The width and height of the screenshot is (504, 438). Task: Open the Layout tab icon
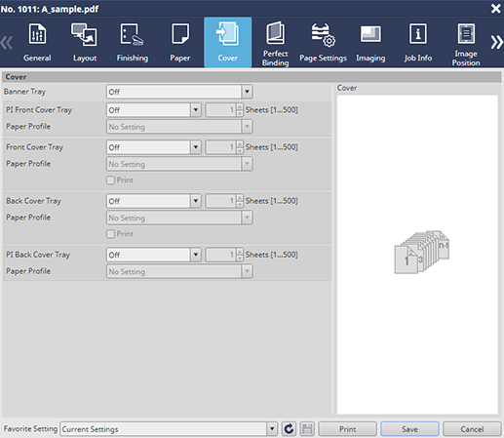coord(84,34)
